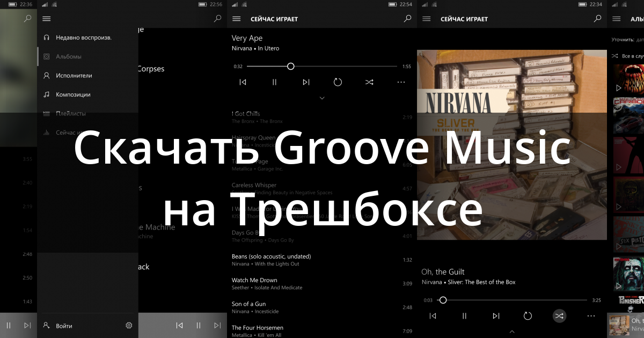Play I Got Chills by The Bronx
Screen dimensions: 644x338
(x=322, y=117)
